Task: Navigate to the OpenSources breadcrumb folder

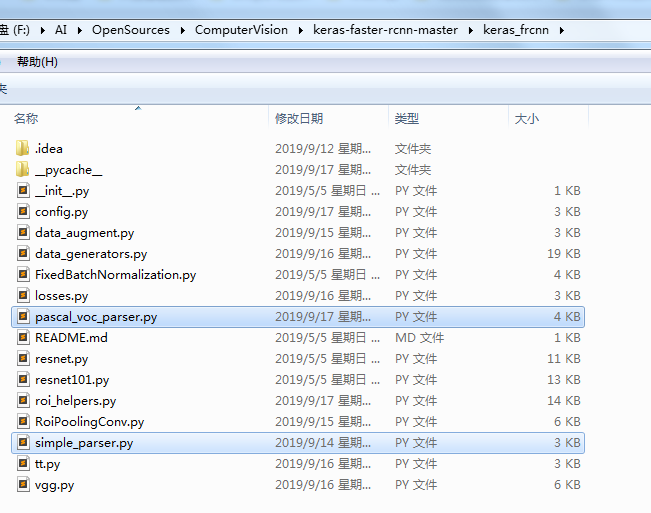Action: point(131,30)
